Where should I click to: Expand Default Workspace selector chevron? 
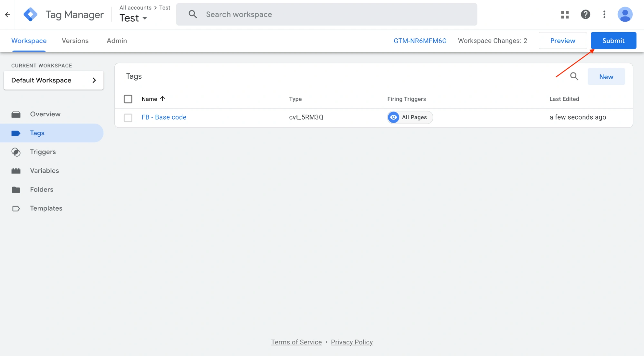click(x=94, y=80)
